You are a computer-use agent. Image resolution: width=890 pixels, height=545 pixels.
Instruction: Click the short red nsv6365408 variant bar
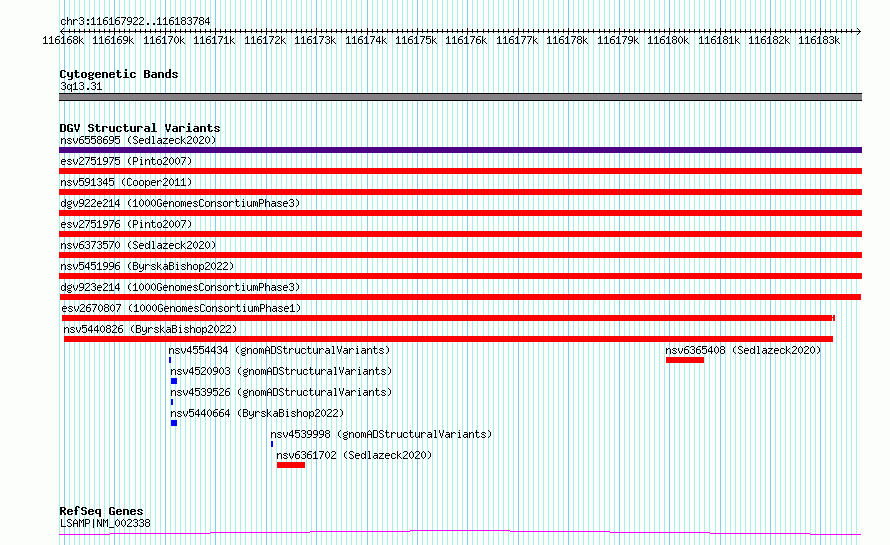pyautogui.click(x=685, y=360)
